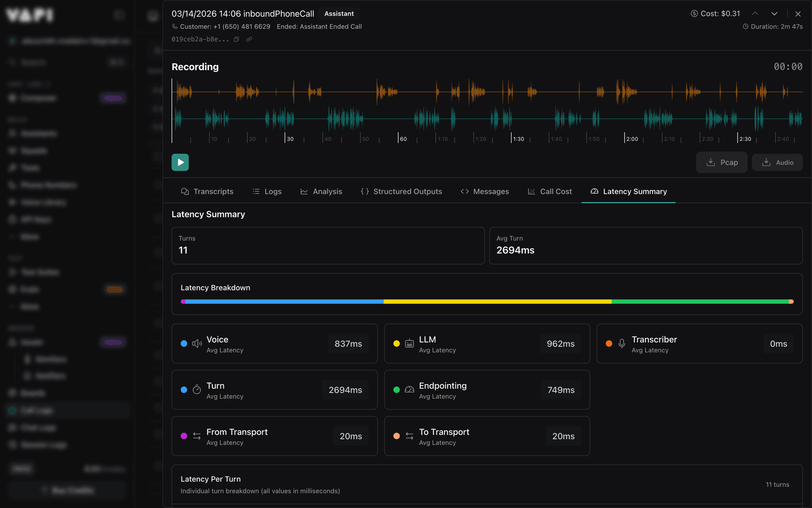Viewport: 812px width, 508px height.
Task: Select the Latency Summary tab
Action: coord(628,191)
